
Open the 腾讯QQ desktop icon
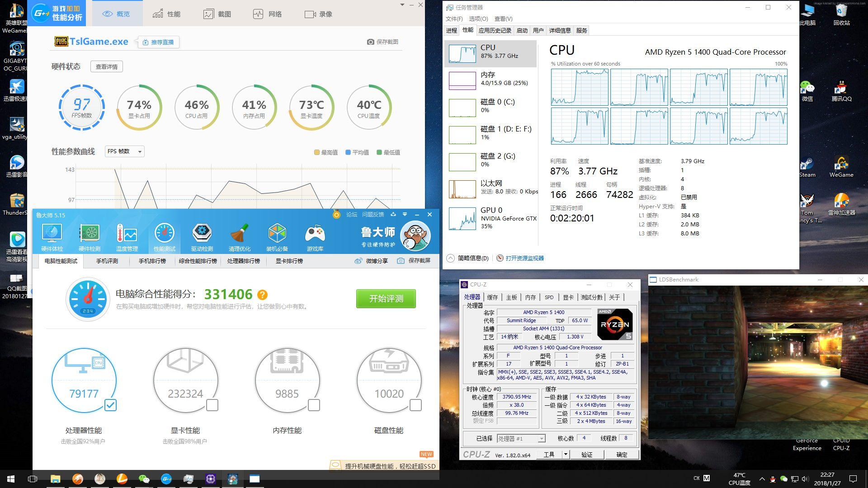click(841, 91)
